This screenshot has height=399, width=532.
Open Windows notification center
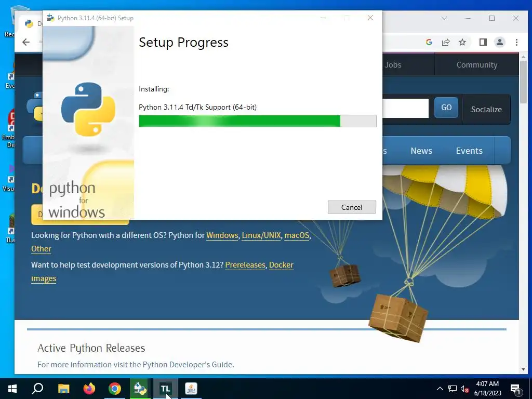516,389
